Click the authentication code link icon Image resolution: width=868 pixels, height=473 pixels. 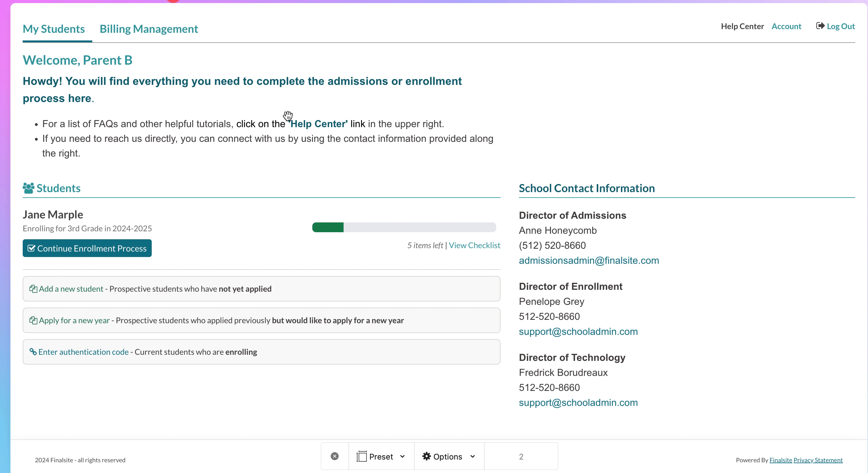[33, 352]
